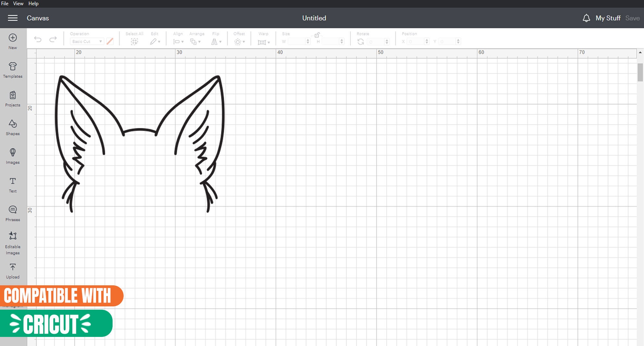Click the Position X stepper arrows

point(427,42)
